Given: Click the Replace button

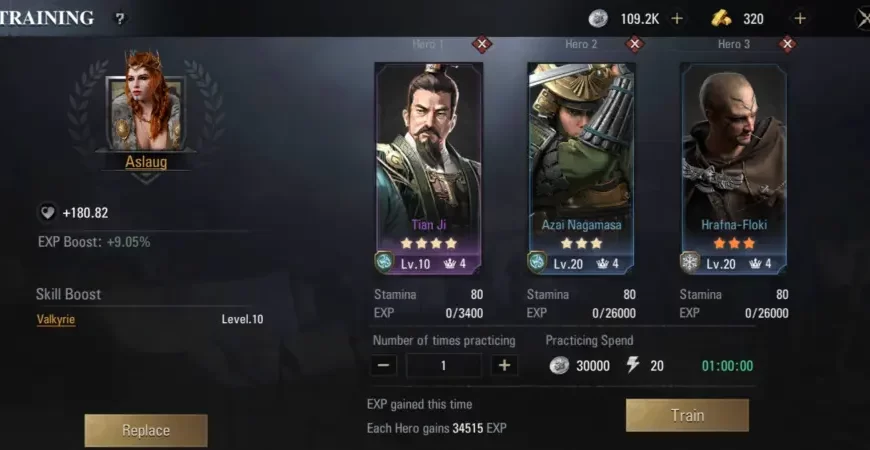Looking at the screenshot, I should (146, 430).
